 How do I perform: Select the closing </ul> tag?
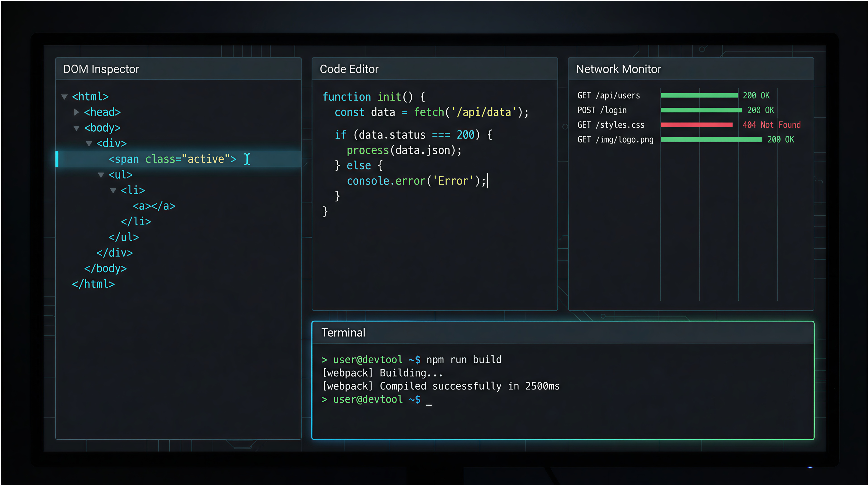[x=124, y=237]
